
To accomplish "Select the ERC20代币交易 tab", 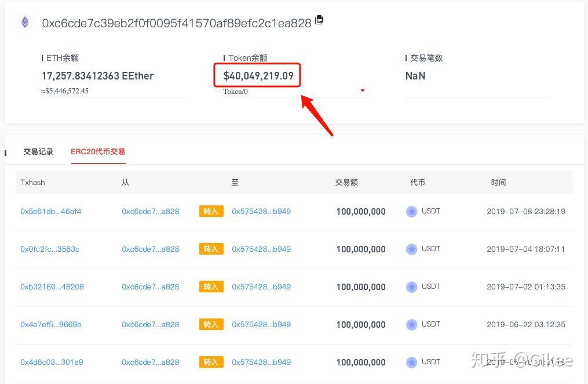I will pyautogui.click(x=97, y=151).
